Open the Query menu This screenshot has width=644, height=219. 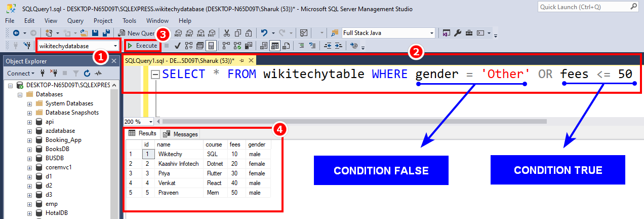click(75, 21)
